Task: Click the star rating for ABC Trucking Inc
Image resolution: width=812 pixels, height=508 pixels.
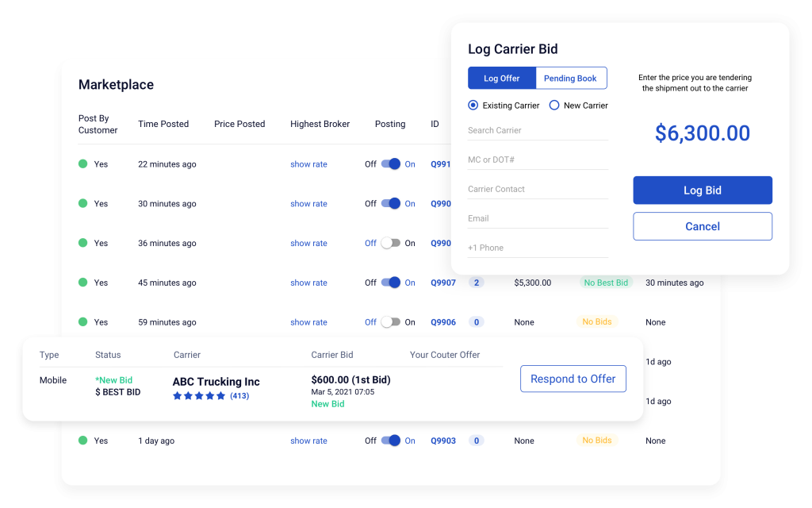Action: coord(199,396)
